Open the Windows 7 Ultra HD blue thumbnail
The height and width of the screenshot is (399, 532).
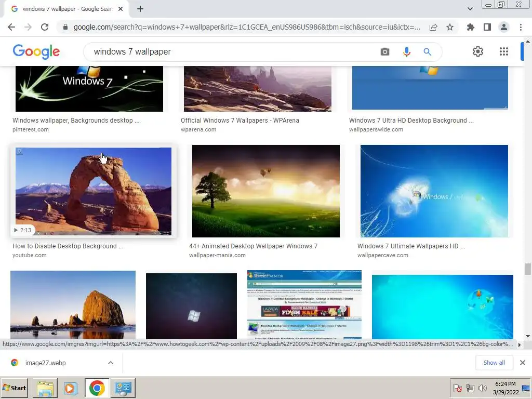[430, 87]
